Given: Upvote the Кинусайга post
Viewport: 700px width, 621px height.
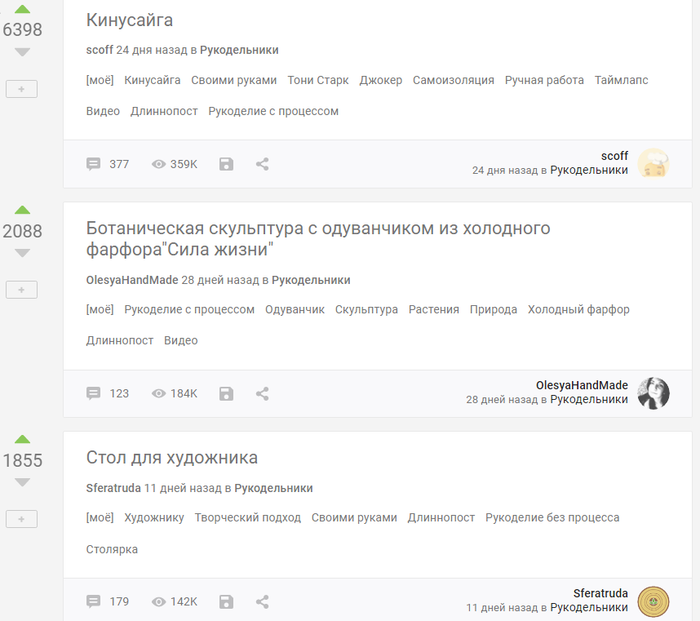Looking at the screenshot, I should (x=22, y=10).
